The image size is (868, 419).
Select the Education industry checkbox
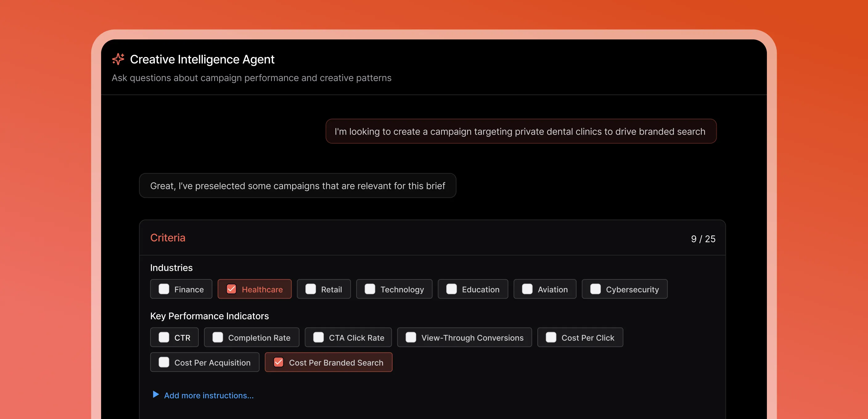[x=451, y=289]
